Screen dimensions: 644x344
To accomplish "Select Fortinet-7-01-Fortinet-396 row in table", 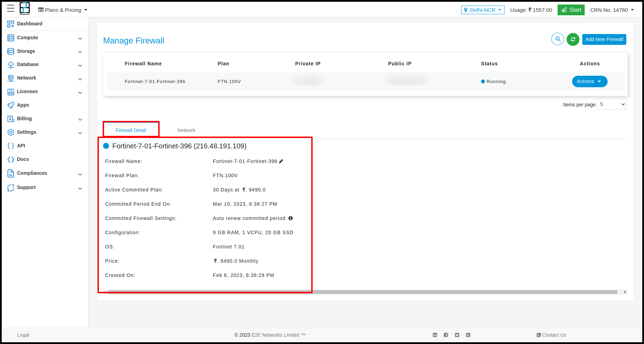I will point(365,81).
